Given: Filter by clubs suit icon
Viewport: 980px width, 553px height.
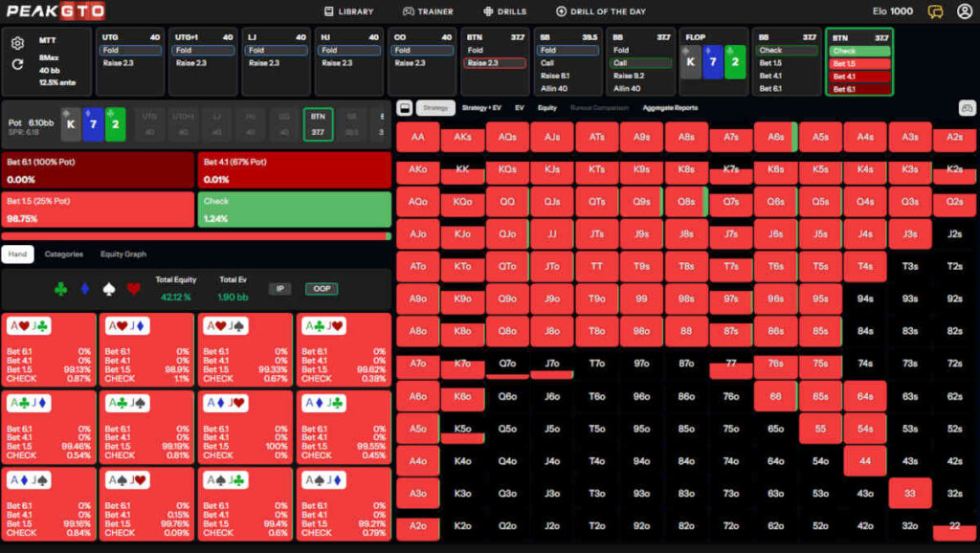Looking at the screenshot, I should pyautogui.click(x=60, y=289).
